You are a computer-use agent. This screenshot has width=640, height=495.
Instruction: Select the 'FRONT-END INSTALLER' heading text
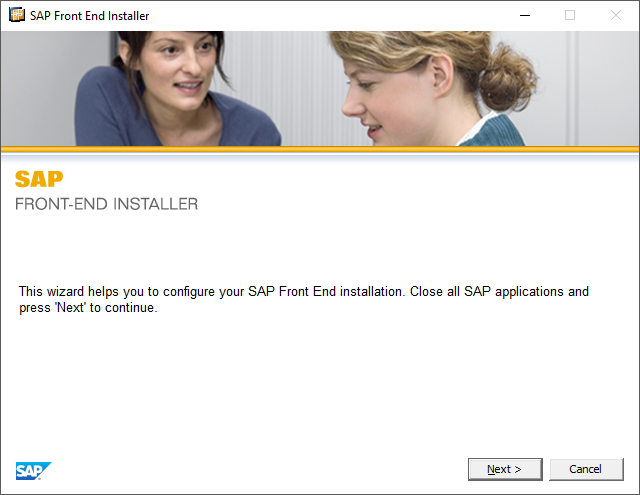(x=107, y=204)
